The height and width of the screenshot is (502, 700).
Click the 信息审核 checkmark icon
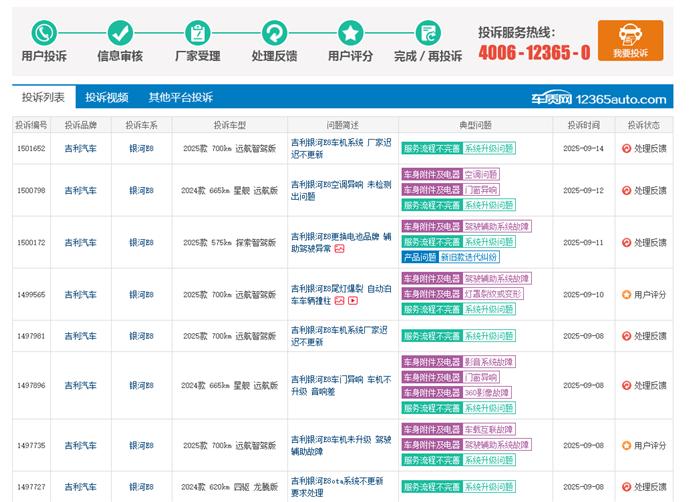120,33
